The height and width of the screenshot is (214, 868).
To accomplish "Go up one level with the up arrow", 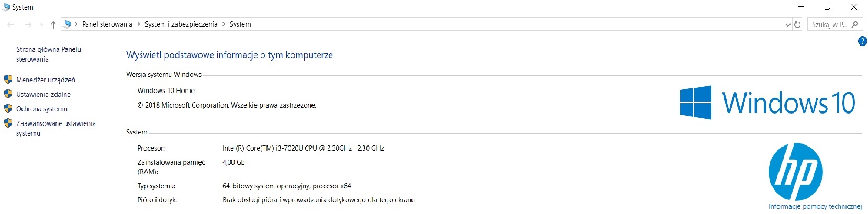I will click(53, 25).
